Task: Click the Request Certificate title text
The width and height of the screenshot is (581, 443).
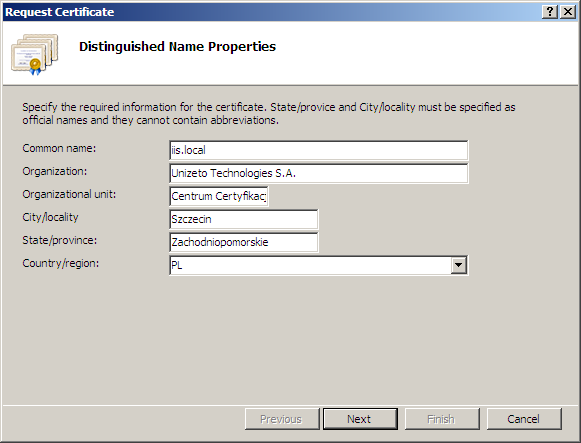Action: [60, 12]
